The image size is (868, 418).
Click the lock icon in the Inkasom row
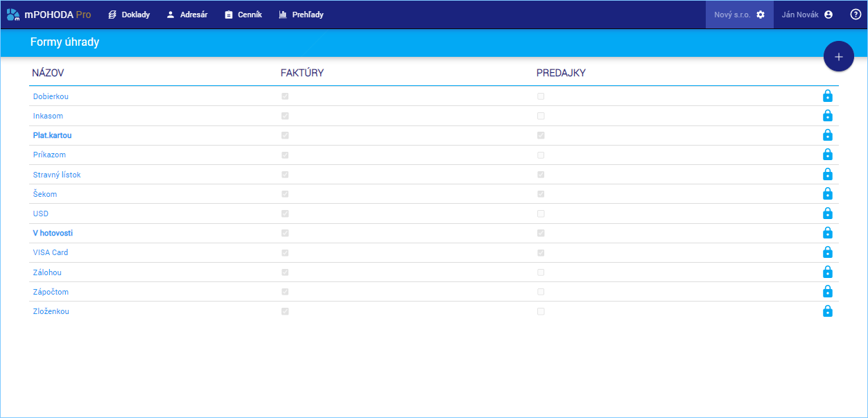click(x=827, y=115)
